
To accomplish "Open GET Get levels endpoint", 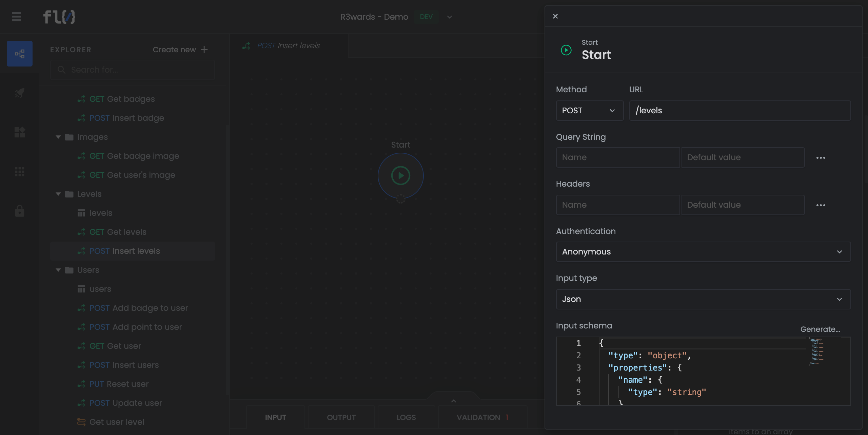I will (x=118, y=232).
